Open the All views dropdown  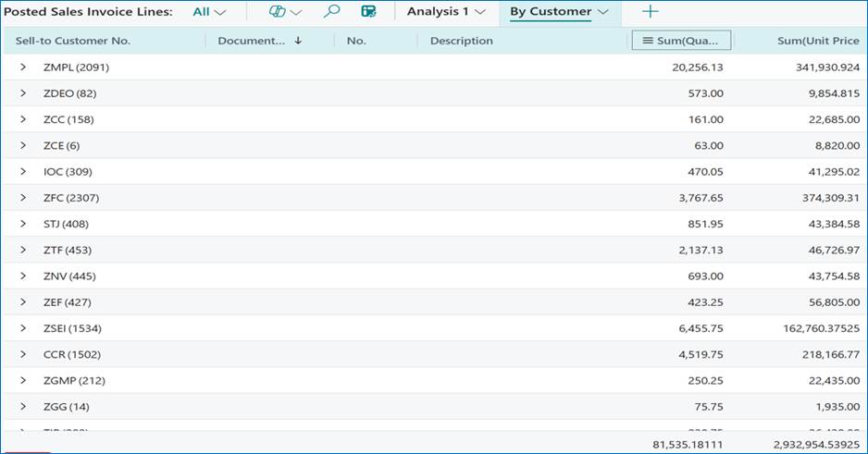(x=209, y=12)
